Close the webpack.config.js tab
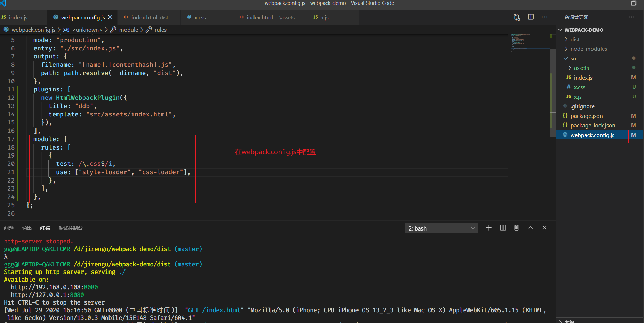644x323 pixels. 110,17
